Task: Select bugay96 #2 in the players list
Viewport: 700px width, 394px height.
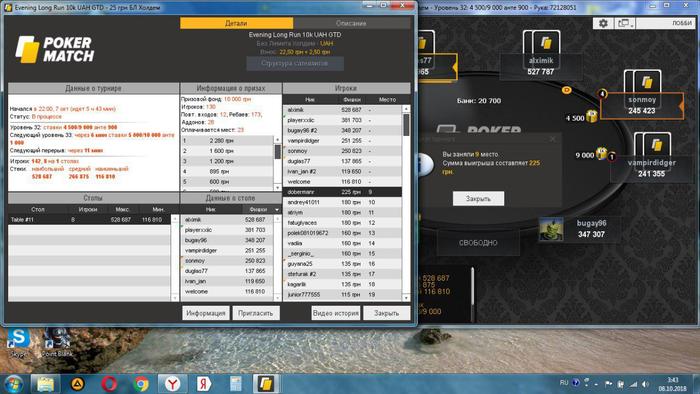Action: [x=342, y=130]
